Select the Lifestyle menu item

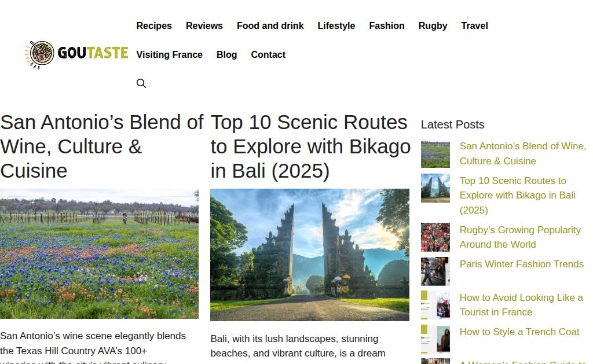[x=336, y=25]
